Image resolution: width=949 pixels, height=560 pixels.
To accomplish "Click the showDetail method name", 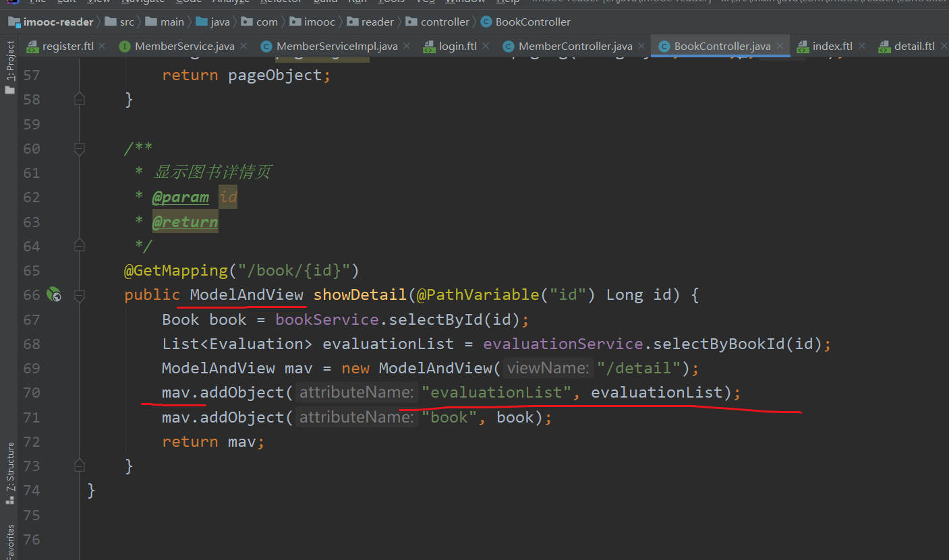I will 360,294.
